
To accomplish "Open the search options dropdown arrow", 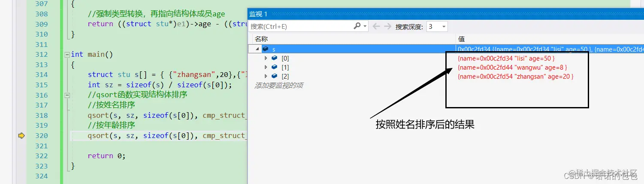I will pyautogui.click(x=365, y=26).
